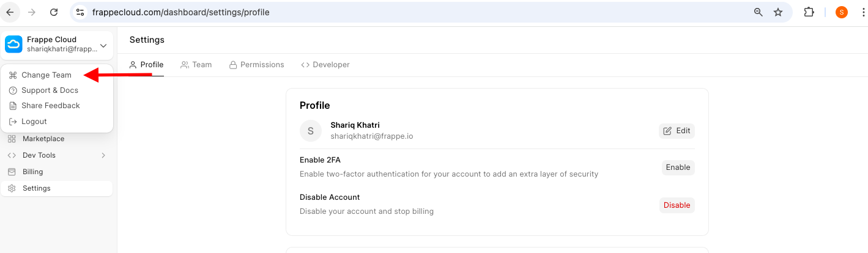Log out via the Logout menu item
The height and width of the screenshot is (253, 868).
tap(34, 122)
